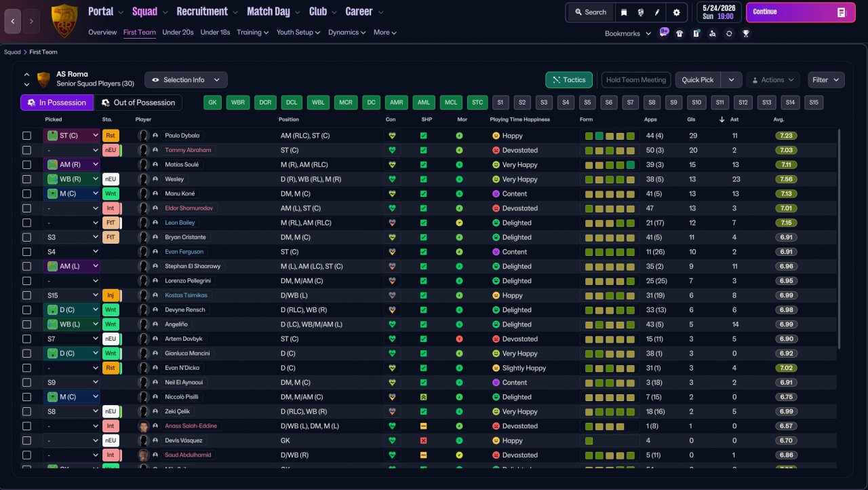
Task: Go forward with the right arrow button
Action: click(x=31, y=21)
